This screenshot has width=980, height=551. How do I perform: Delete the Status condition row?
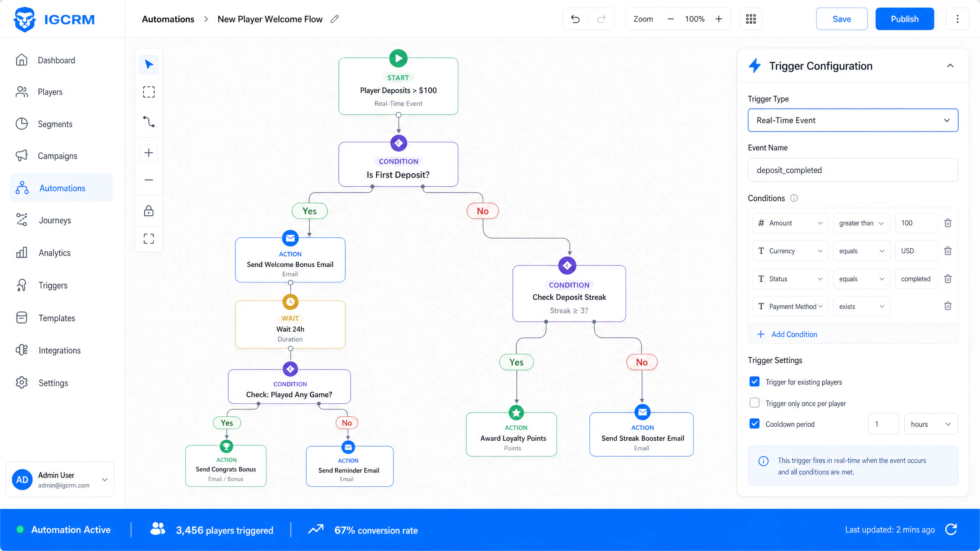948,279
